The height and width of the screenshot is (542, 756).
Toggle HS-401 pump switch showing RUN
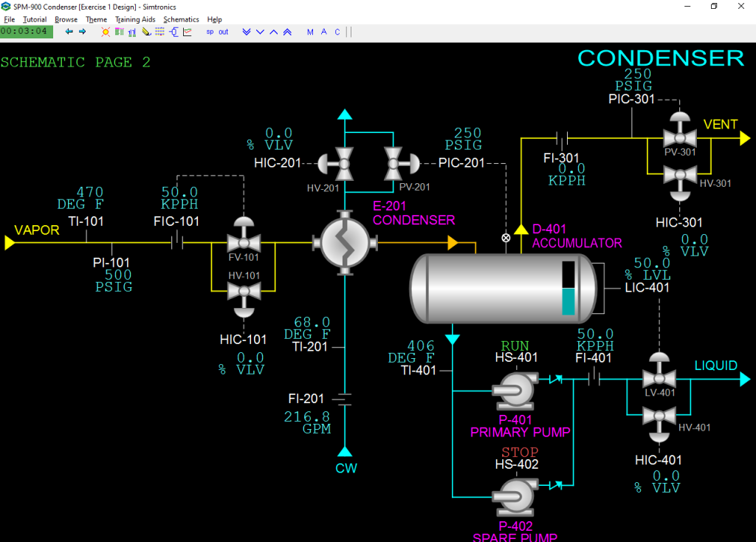[x=515, y=346]
